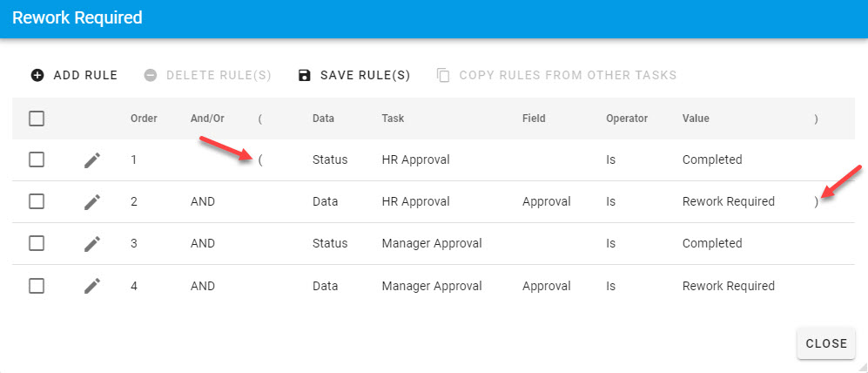The image size is (868, 373).
Task: Click the Delete Rule(s) minus icon
Action: coord(150,75)
